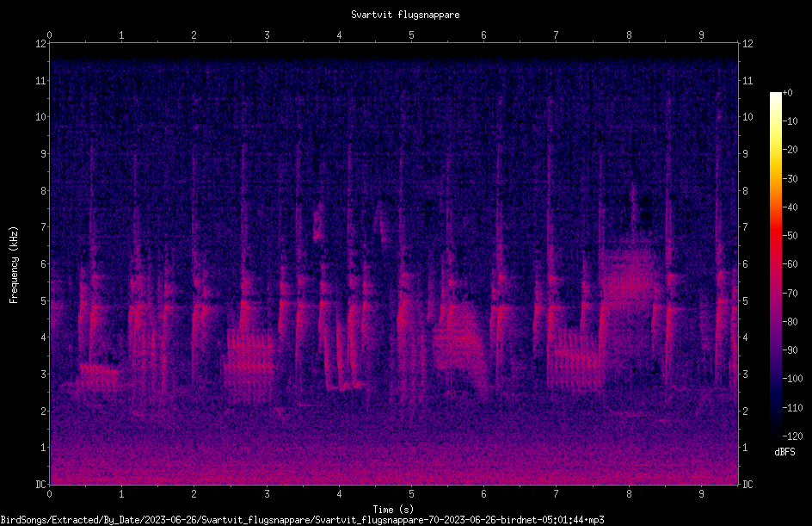Click "3" on the left frequency axis
Image resolution: width=812 pixels, height=526 pixels.
tap(43, 374)
